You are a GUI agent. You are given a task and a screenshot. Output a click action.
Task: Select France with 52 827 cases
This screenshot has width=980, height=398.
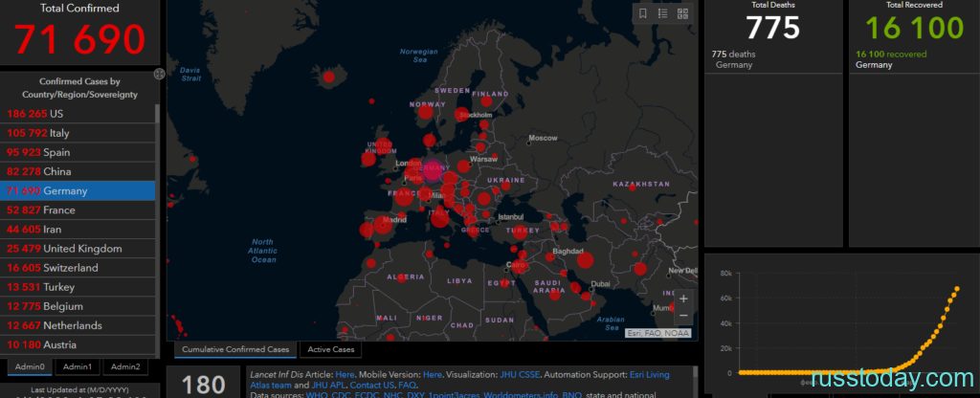point(78,210)
